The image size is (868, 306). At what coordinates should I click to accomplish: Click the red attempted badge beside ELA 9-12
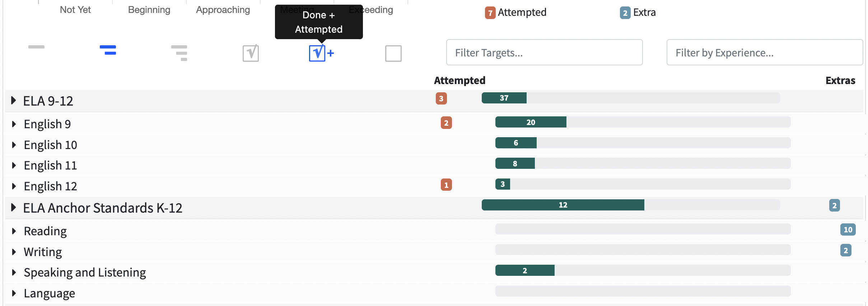(x=441, y=98)
